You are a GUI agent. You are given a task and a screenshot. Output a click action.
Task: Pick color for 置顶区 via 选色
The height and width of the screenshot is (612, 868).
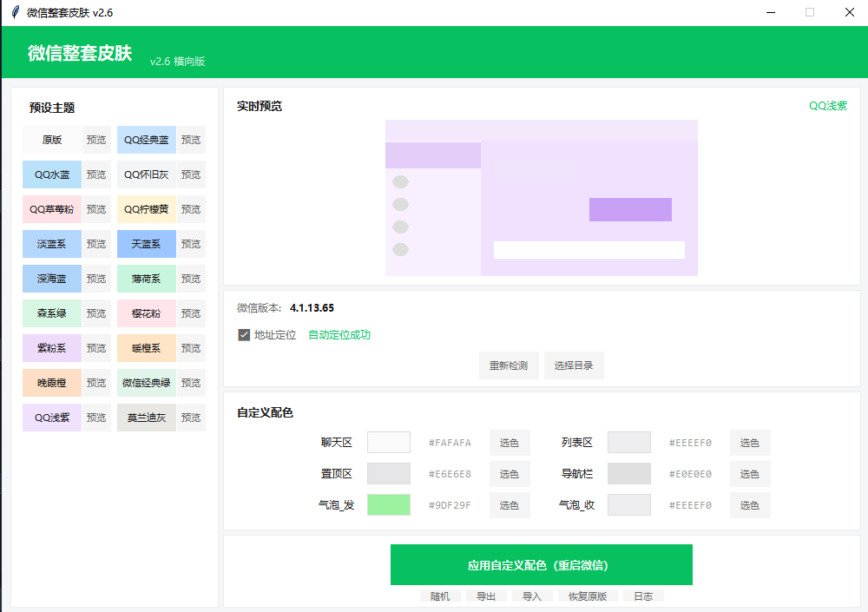click(510, 473)
